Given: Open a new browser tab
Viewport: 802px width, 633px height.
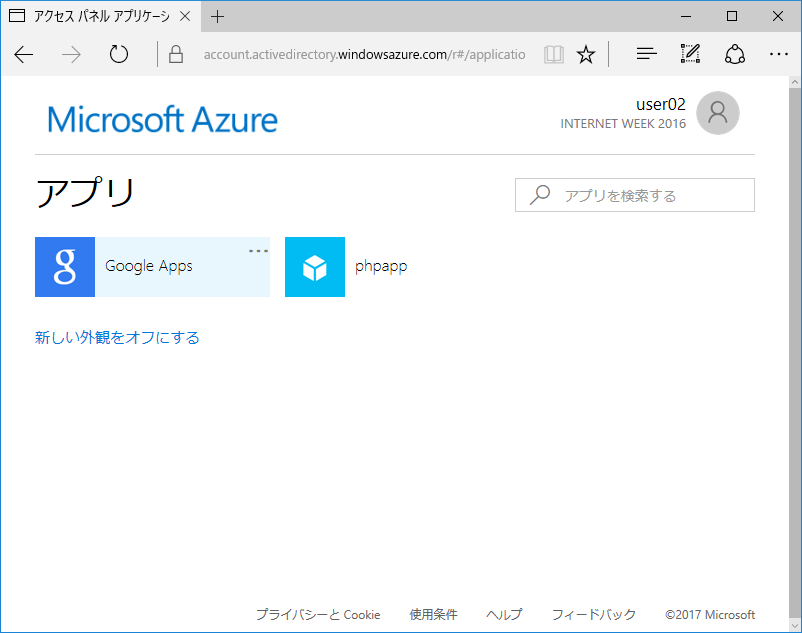Looking at the screenshot, I should 218,16.
